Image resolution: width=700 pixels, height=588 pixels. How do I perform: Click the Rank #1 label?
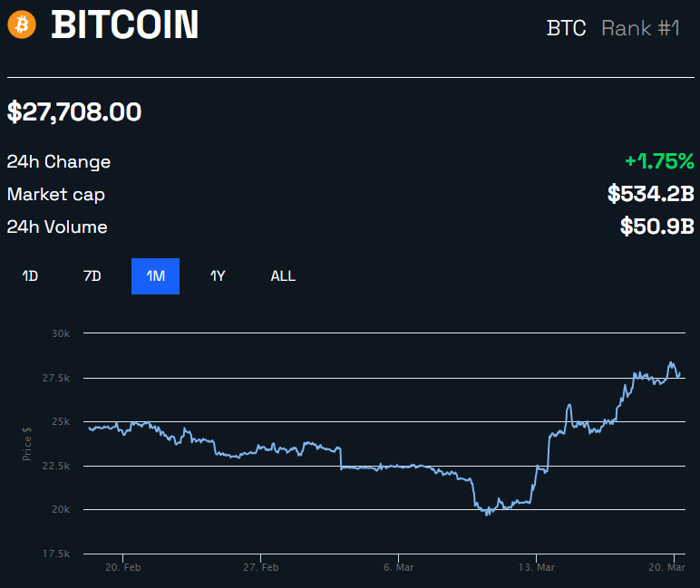641,28
